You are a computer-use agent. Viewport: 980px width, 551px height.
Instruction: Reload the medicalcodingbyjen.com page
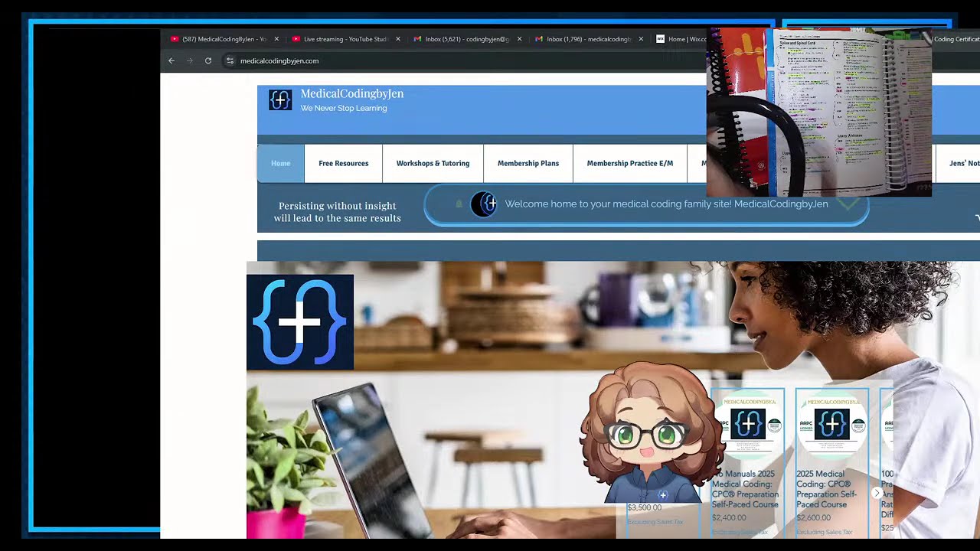click(x=208, y=60)
